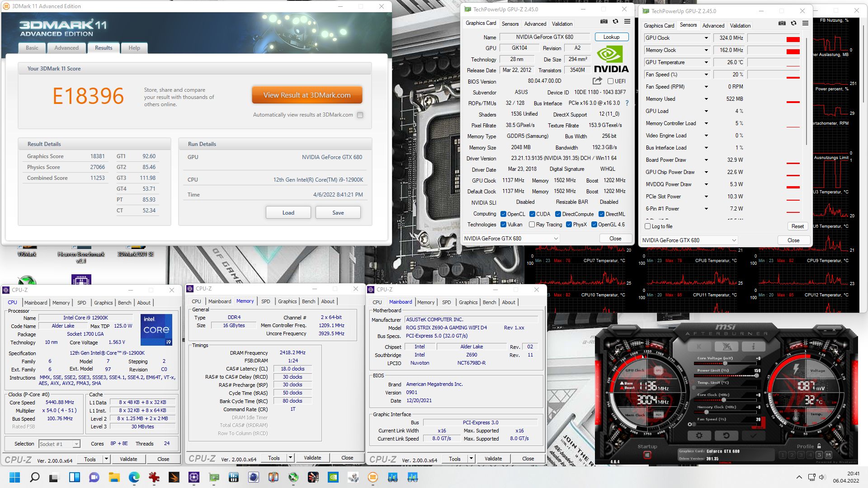Image resolution: width=868 pixels, height=488 pixels.
Task: Open the Advanced tab in the GPU-Z Sensors window
Action: click(713, 26)
